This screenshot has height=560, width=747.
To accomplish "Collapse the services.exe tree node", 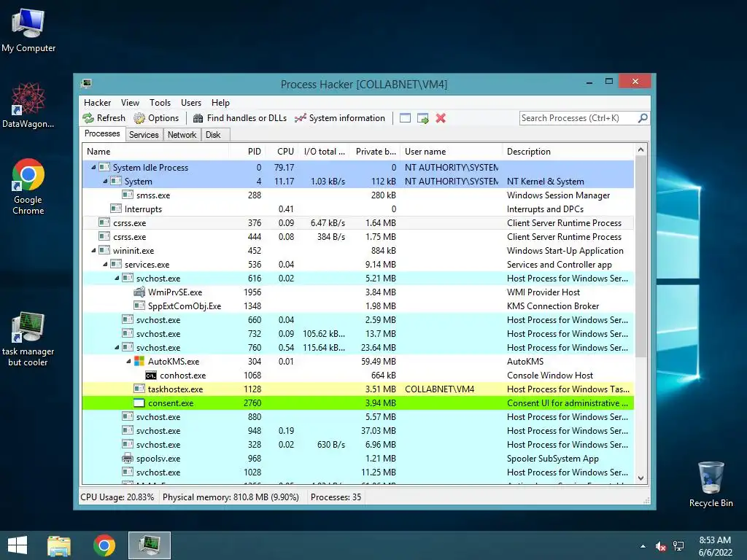I will (105, 264).
